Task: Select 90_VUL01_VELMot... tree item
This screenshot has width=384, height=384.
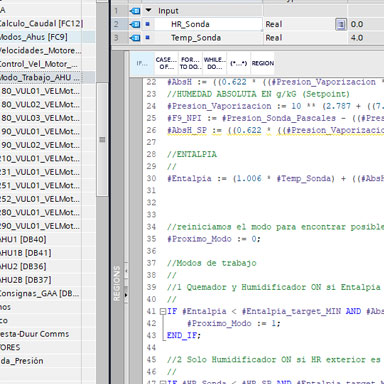Action: (40, 132)
